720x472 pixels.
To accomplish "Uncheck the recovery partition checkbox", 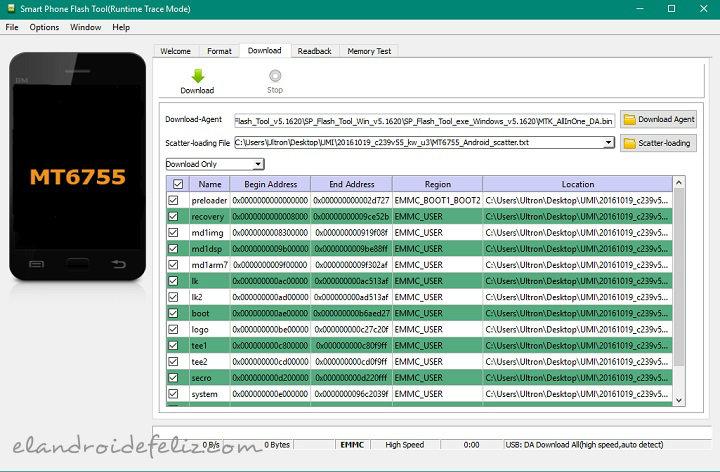I will point(173,216).
